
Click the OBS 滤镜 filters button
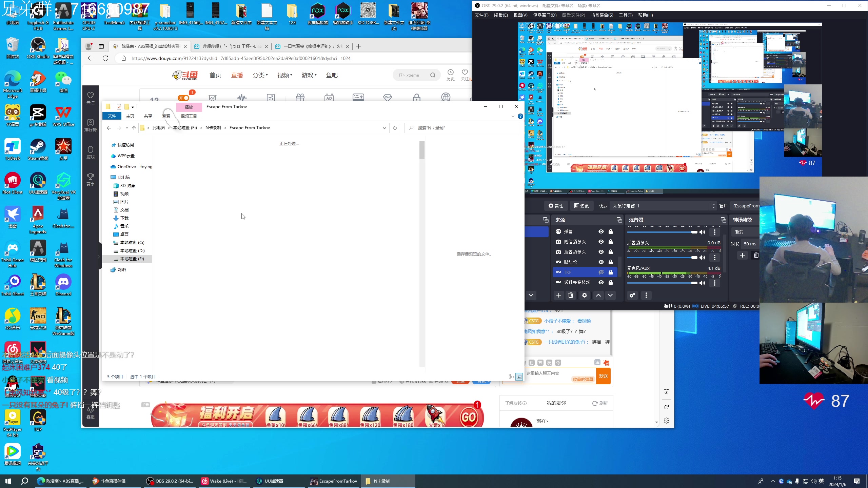[582, 206]
